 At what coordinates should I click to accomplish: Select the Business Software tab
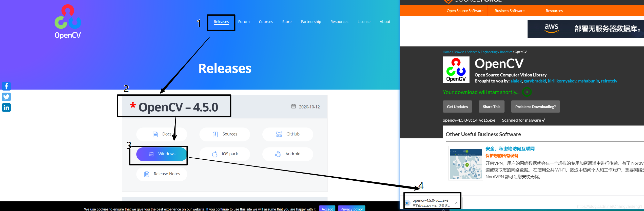pos(510,11)
